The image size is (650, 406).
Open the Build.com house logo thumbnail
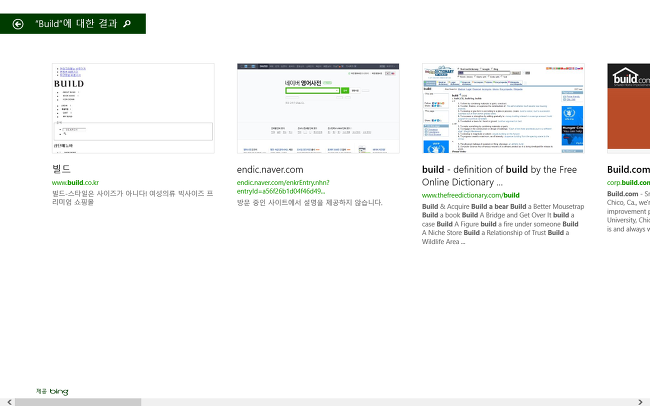click(x=628, y=108)
